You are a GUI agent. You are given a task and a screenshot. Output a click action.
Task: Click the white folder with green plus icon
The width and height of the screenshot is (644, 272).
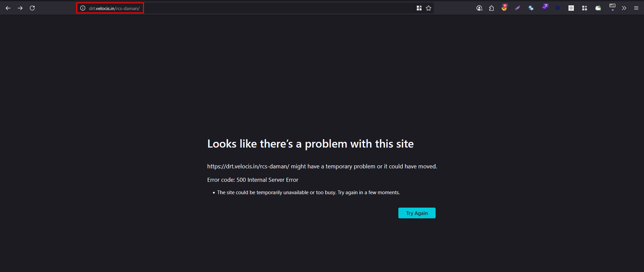click(598, 8)
